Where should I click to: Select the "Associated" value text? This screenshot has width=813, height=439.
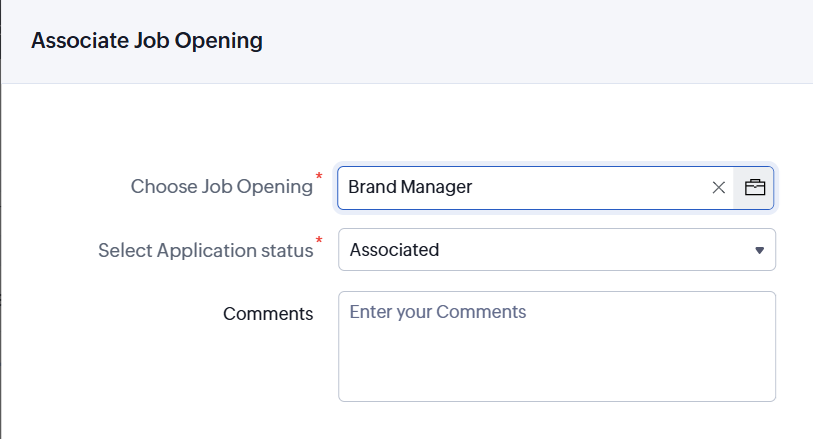point(394,250)
